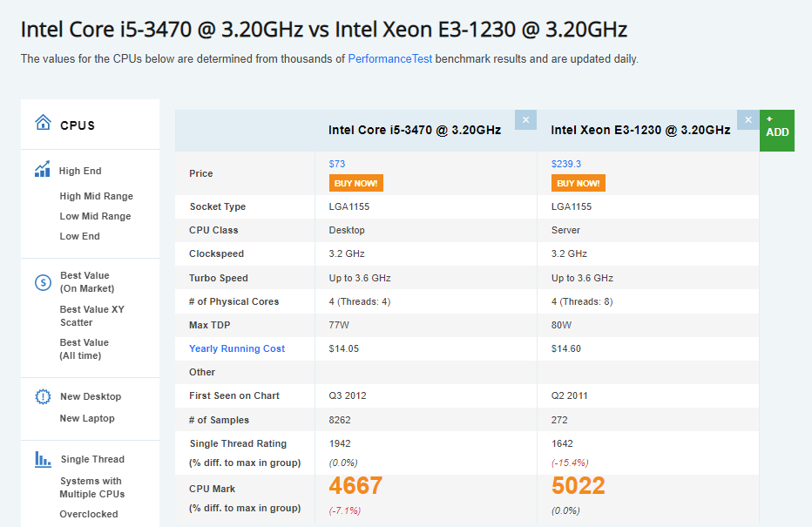The image size is (812, 527).
Task: Remove the Intel Core i5-3470 column
Action: pyautogui.click(x=525, y=119)
